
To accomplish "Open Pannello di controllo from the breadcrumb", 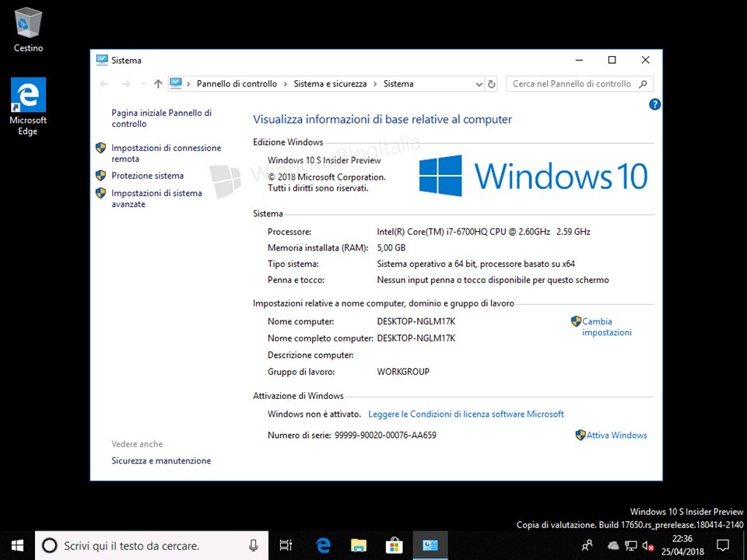I will pyautogui.click(x=237, y=83).
